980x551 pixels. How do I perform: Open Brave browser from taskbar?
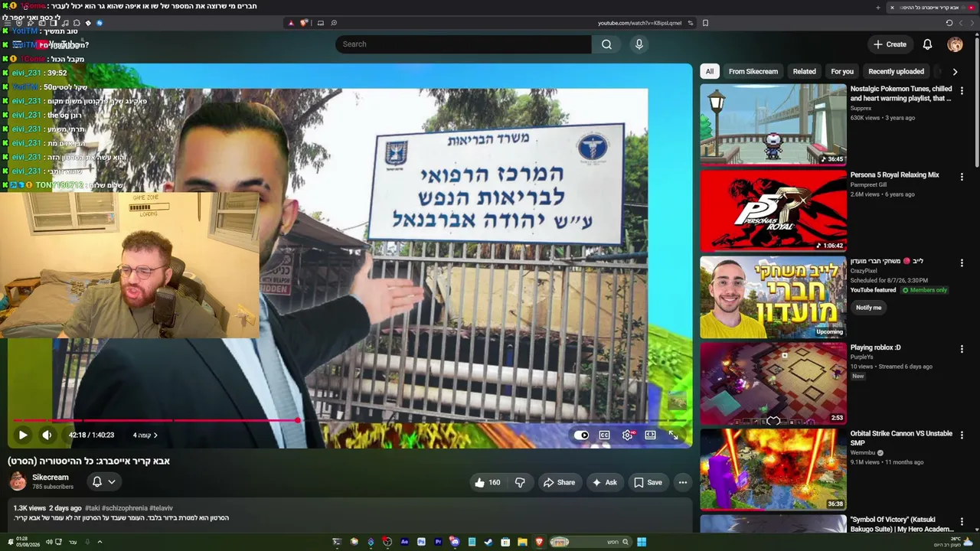(539, 542)
